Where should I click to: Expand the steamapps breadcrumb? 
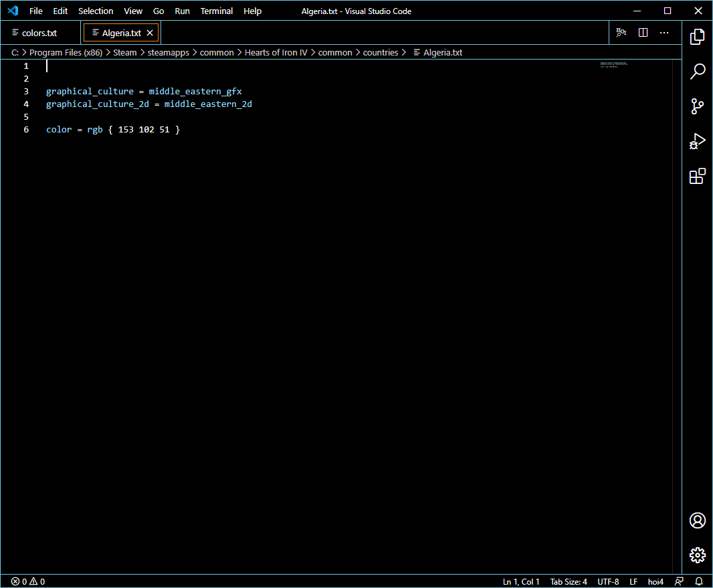point(169,53)
